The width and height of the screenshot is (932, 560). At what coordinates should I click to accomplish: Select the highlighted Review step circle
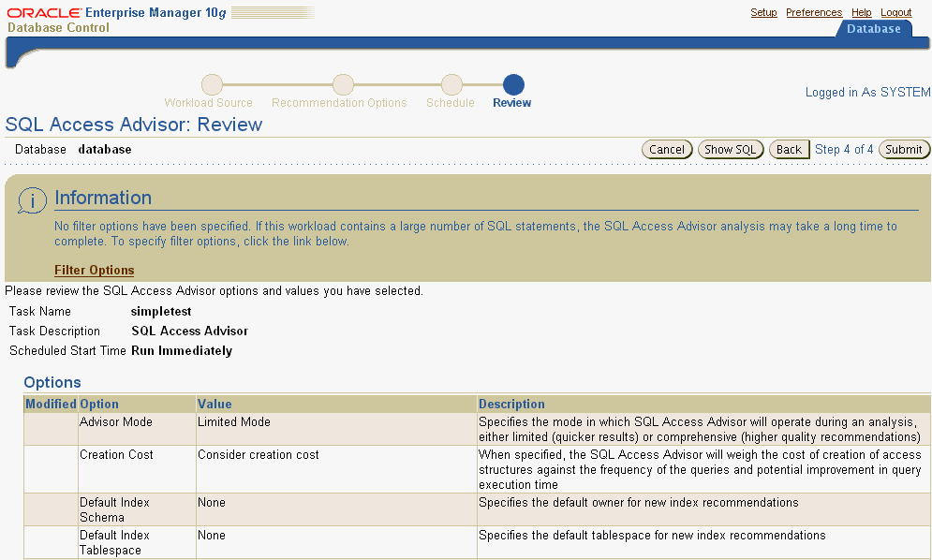510,83
